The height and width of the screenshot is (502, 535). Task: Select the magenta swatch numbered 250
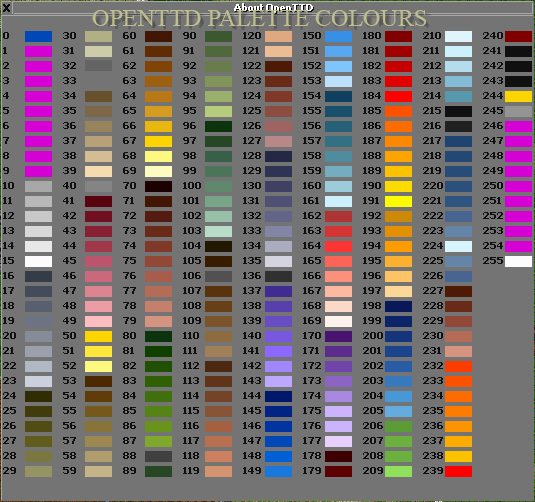coord(519,187)
